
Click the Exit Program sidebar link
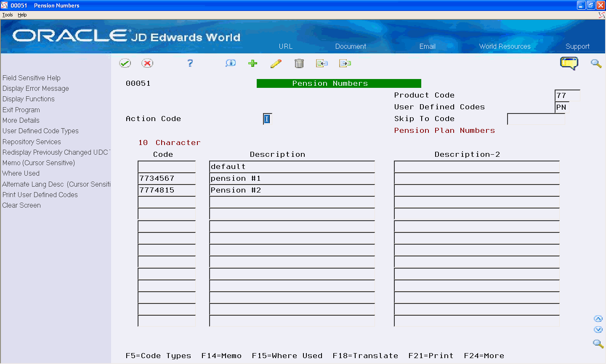point(21,109)
